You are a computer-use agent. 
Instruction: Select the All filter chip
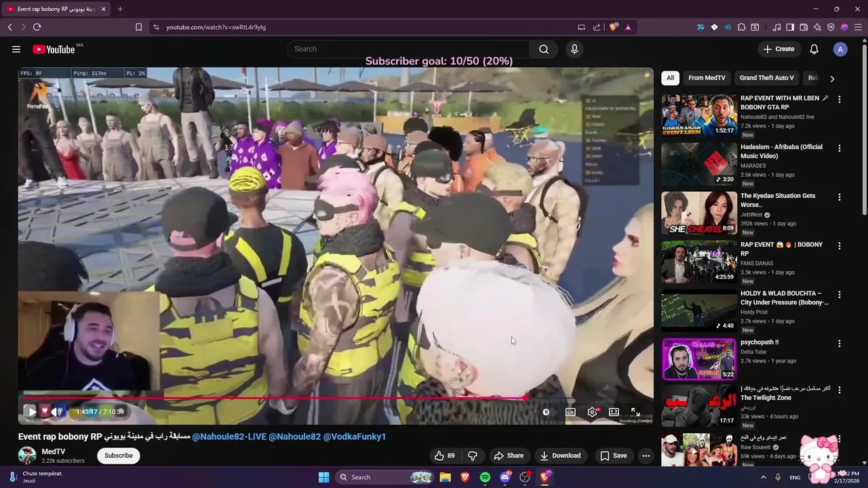[670, 78]
